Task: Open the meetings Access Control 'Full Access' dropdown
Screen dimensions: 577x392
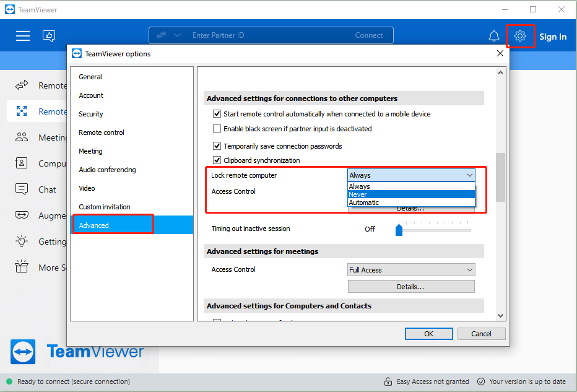Action: click(x=412, y=270)
